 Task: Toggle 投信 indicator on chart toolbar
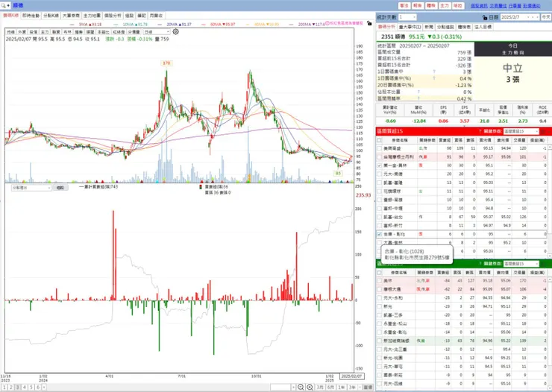coord(34,32)
